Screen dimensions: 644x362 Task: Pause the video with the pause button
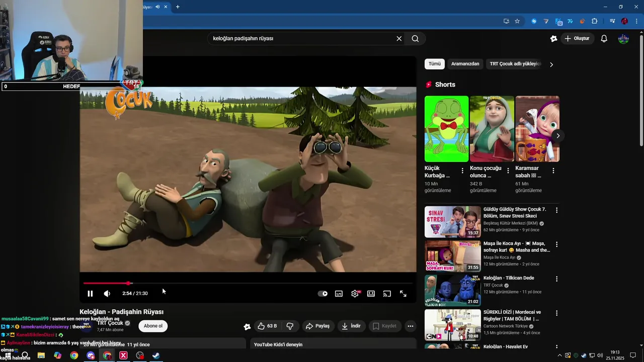click(x=90, y=294)
